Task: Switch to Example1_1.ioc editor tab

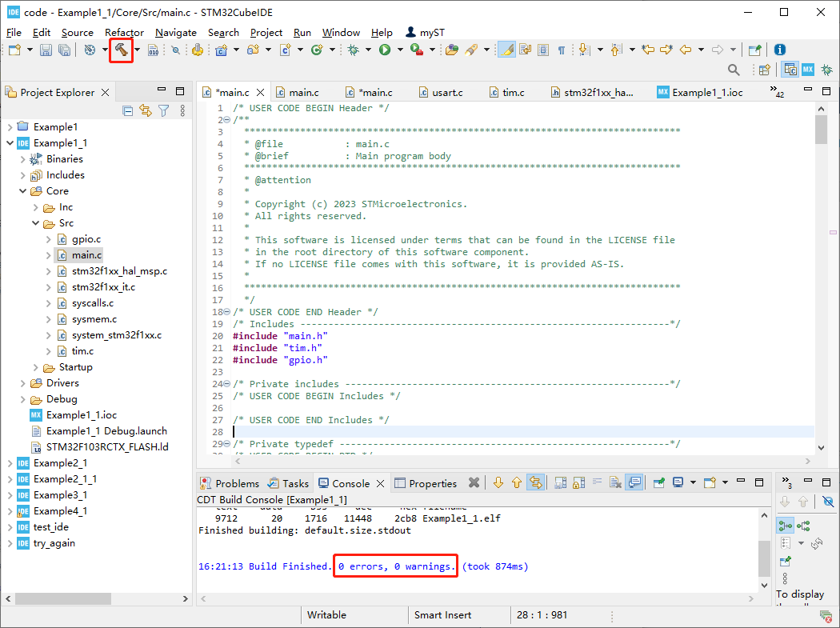Action: (x=700, y=92)
